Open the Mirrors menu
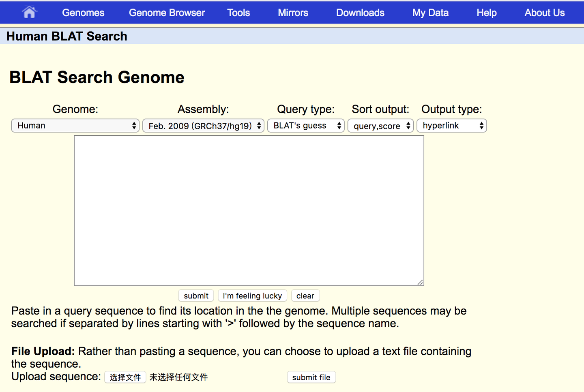Viewport: 584px width, 392px height. point(293,13)
